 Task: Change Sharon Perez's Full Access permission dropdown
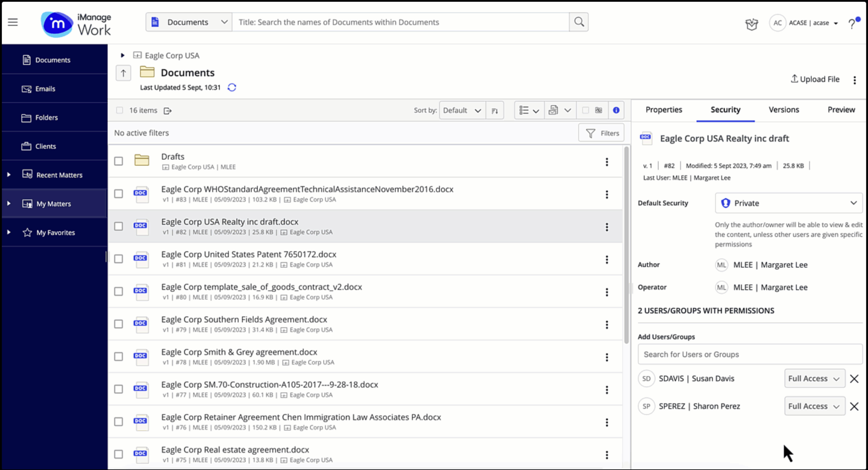814,407
